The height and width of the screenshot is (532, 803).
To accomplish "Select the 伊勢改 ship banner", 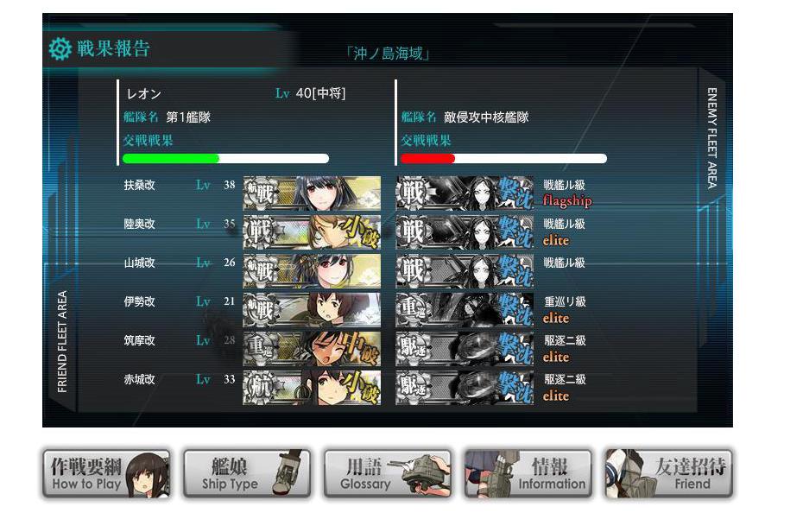I will [312, 310].
